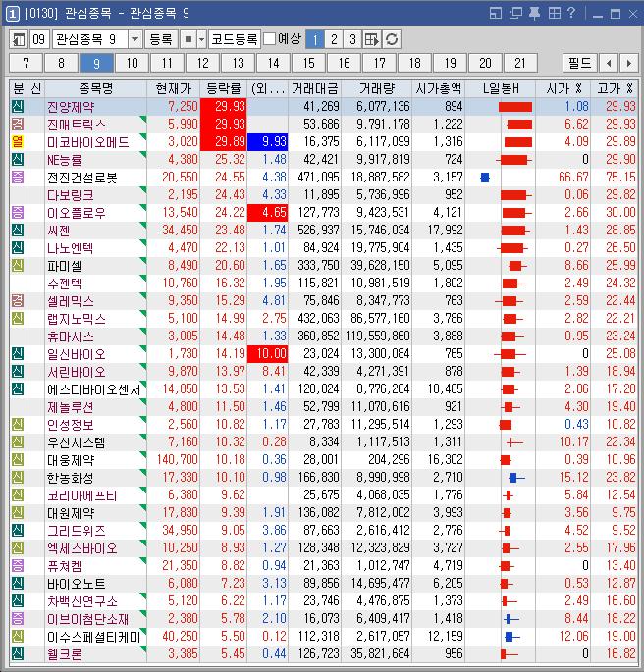Image resolution: width=644 pixels, height=672 pixels.
Task: Click the 신 badge next to 씨젠
Action: click(x=17, y=231)
